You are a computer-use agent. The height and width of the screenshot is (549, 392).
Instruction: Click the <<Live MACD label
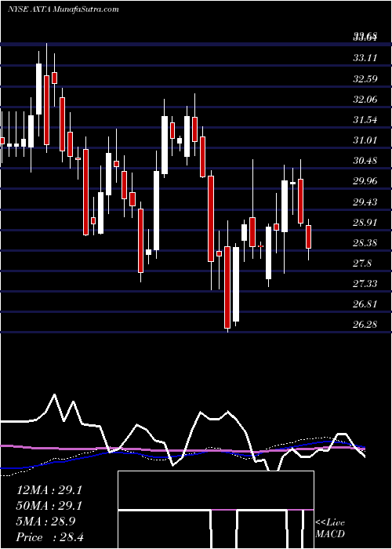(330, 529)
